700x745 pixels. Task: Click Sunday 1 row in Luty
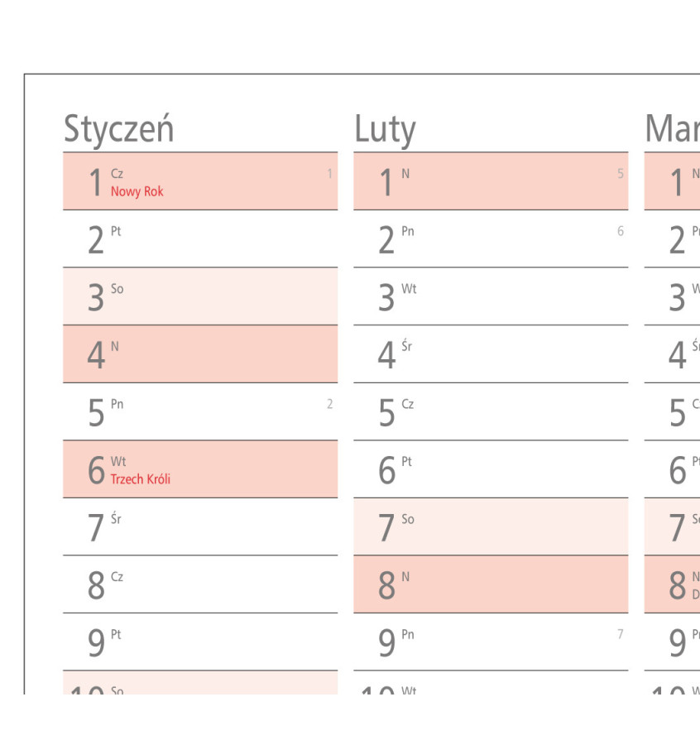[x=490, y=181]
